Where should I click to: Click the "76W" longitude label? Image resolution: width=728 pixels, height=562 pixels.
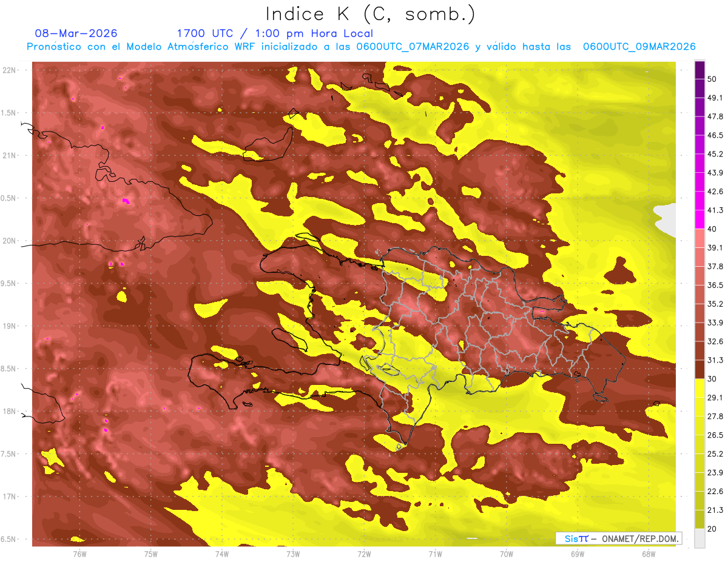tap(79, 554)
